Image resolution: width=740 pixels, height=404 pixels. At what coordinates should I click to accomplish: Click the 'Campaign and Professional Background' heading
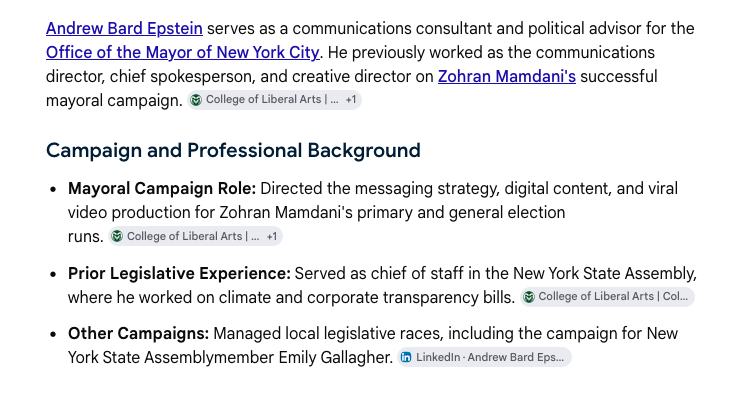click(233, 151)
